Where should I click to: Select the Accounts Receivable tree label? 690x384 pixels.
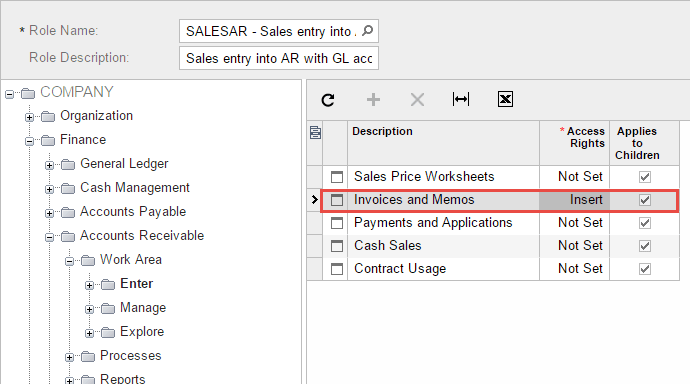(x=142, y=236)
